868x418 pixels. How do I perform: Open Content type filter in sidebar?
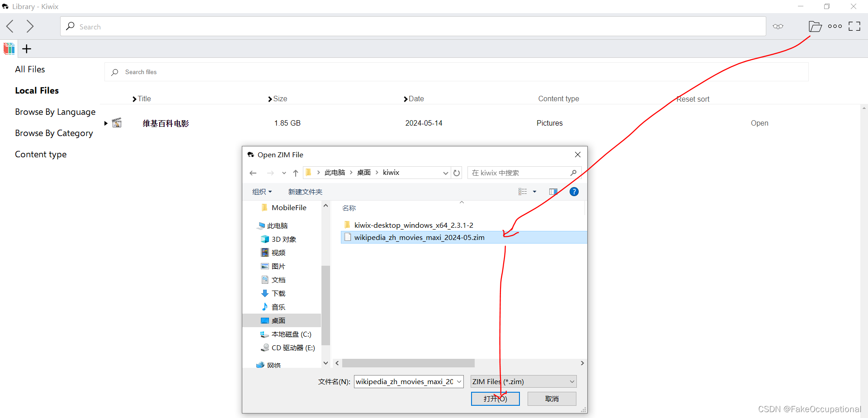41,154
